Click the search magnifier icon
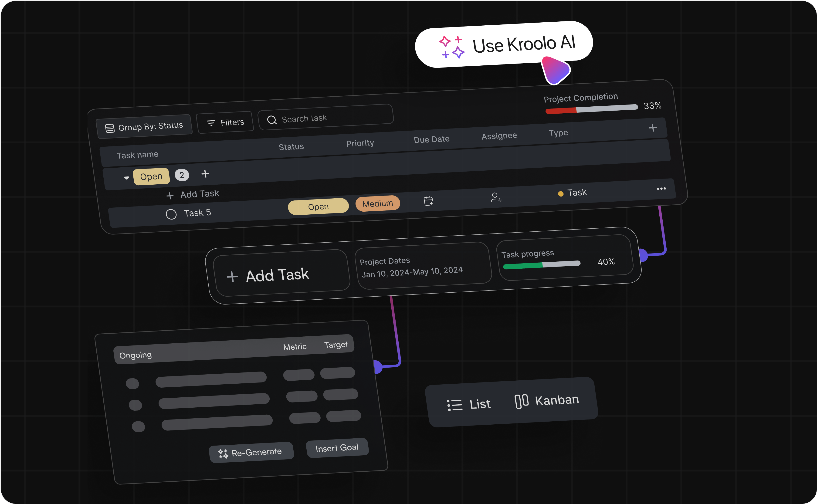817x504 pixels. pos(272,120)
